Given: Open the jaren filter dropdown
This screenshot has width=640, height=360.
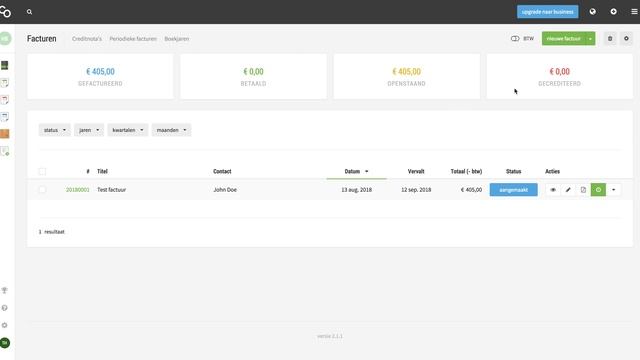Looking at the screenshot, I should click(89, 130).
